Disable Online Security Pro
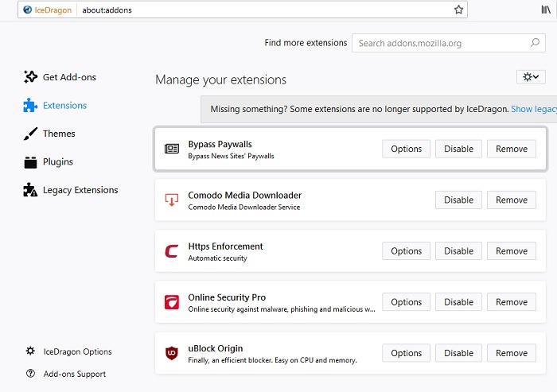557x392 pixels. tap(458, 302)
